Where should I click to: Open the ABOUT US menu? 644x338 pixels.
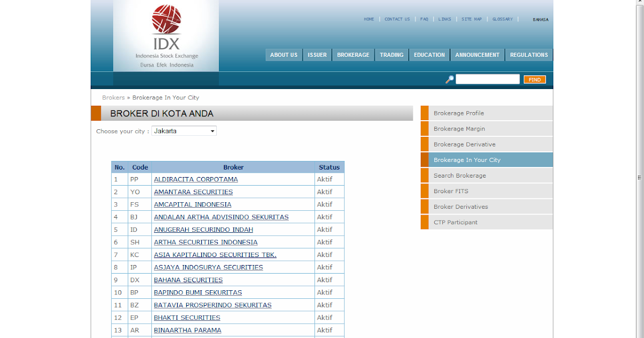click(x=284, y=55)
